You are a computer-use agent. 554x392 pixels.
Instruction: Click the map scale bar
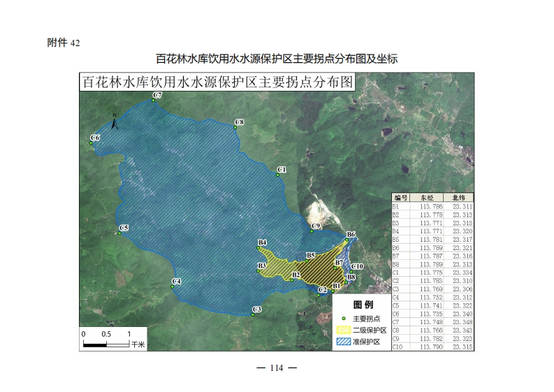click(x=107, y=337)
